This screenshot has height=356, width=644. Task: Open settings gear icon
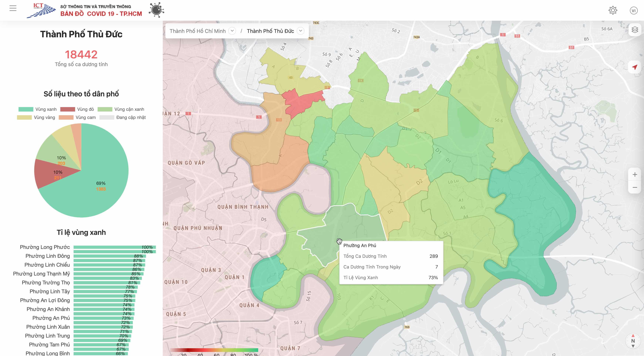(x=613, y=11)
